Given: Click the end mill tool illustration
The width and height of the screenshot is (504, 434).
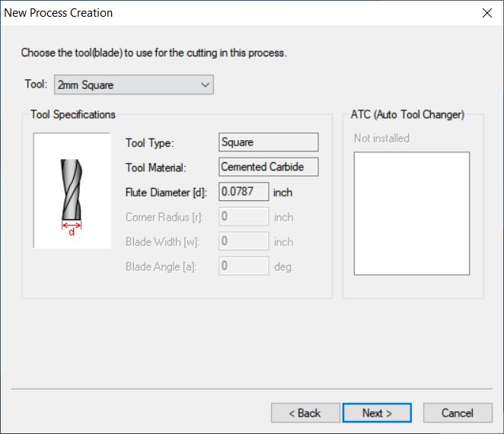Looking at the screenshot, I should pos(72,190).
